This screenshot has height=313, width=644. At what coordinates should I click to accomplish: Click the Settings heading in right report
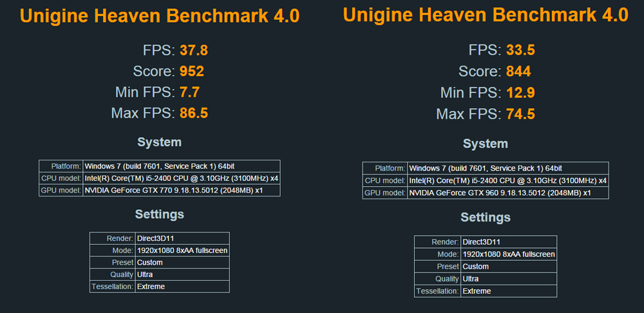click(486, 217)
